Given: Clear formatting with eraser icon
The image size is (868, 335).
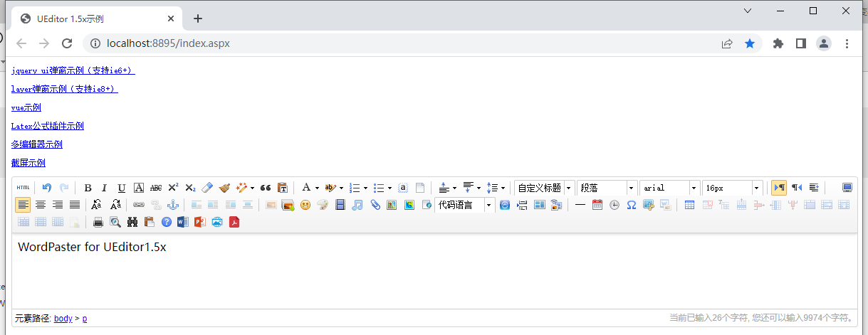Looking at the screenshot, I should (x=207, y=188).
